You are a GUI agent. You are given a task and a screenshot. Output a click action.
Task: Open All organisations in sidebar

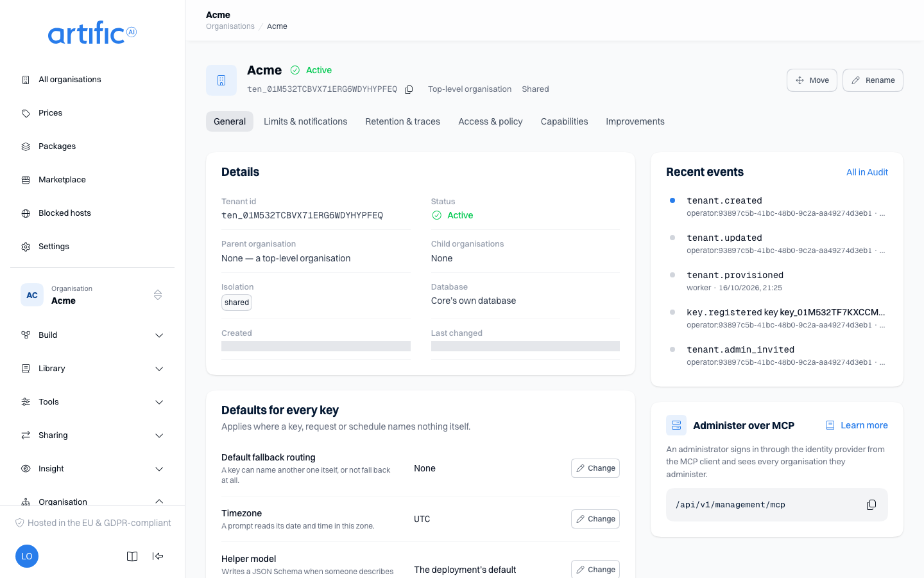tap(92, 80)
